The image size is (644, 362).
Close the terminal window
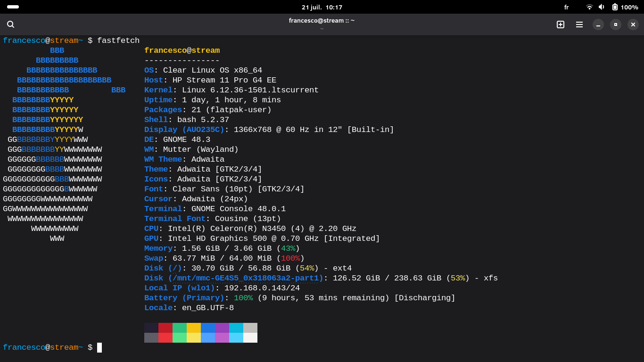(x=633, y=25)
